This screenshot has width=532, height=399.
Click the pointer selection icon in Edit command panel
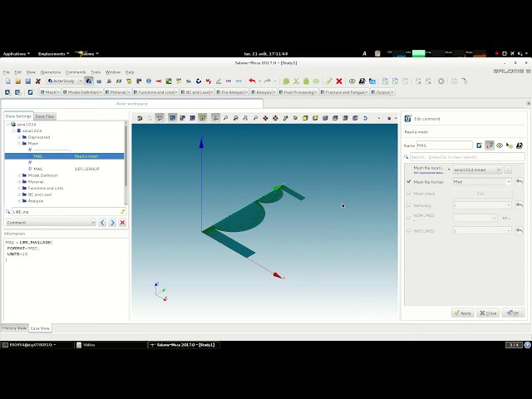tap(510, 145)
